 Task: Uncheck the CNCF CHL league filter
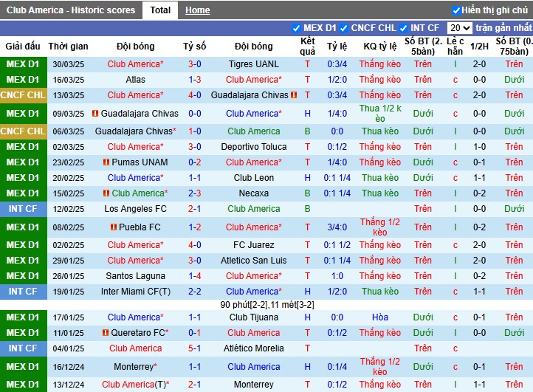(x=344, y=28)
